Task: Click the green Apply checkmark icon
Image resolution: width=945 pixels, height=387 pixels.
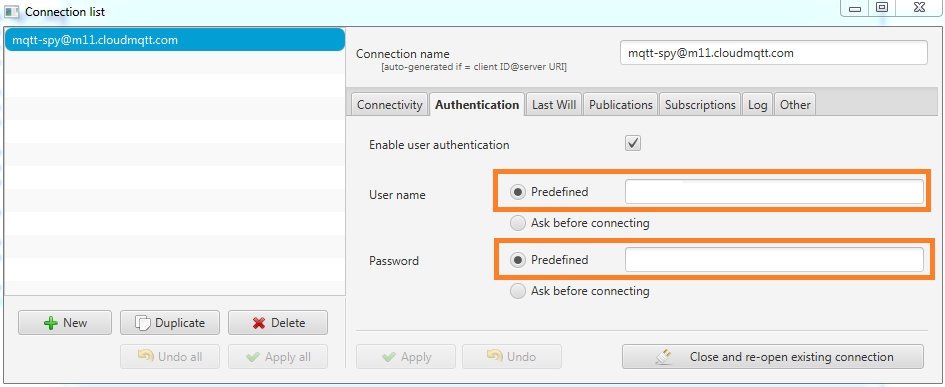Action: 389,357
